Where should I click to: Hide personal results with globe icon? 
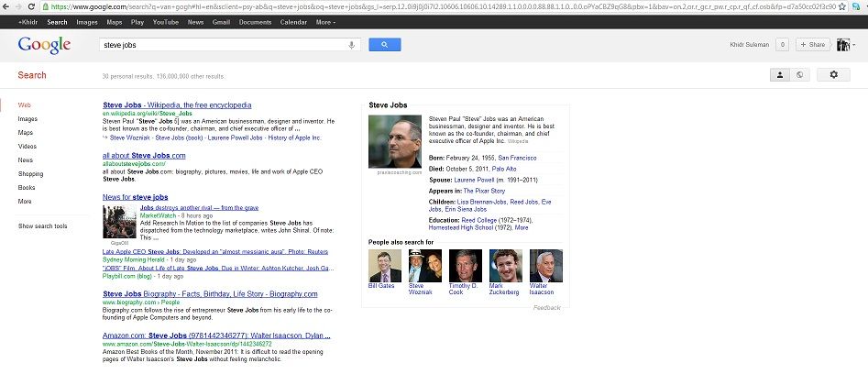(x=799, y=74)
